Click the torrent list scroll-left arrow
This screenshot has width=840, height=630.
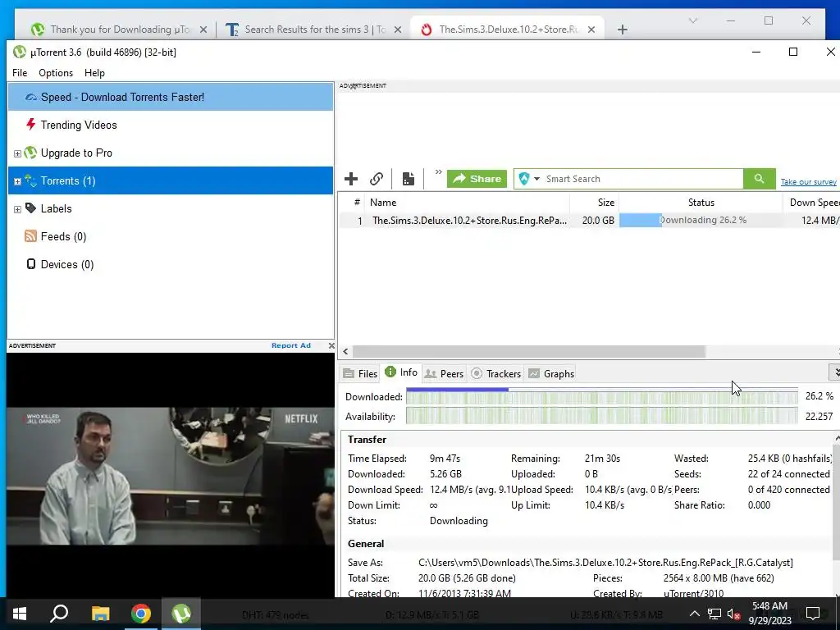[x=345, y=351]
